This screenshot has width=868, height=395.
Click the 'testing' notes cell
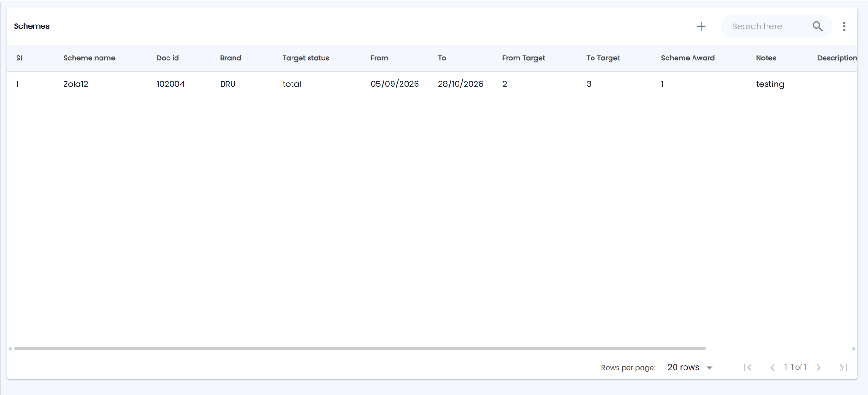[770, 84]
